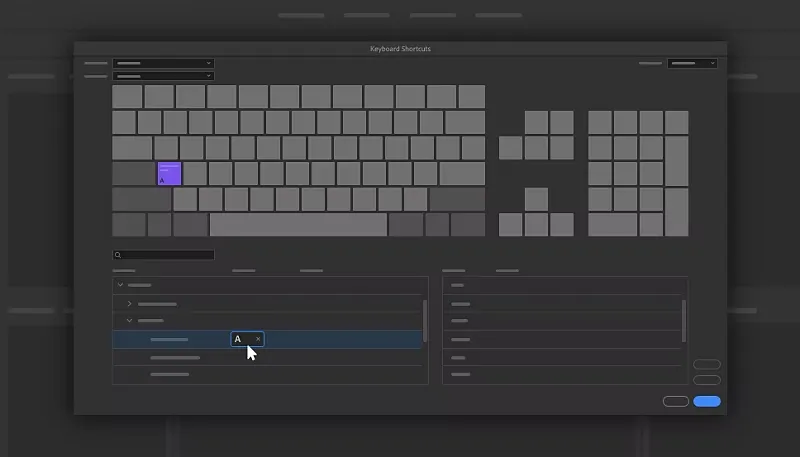Select the purple highlighted A key

(169, 173)
